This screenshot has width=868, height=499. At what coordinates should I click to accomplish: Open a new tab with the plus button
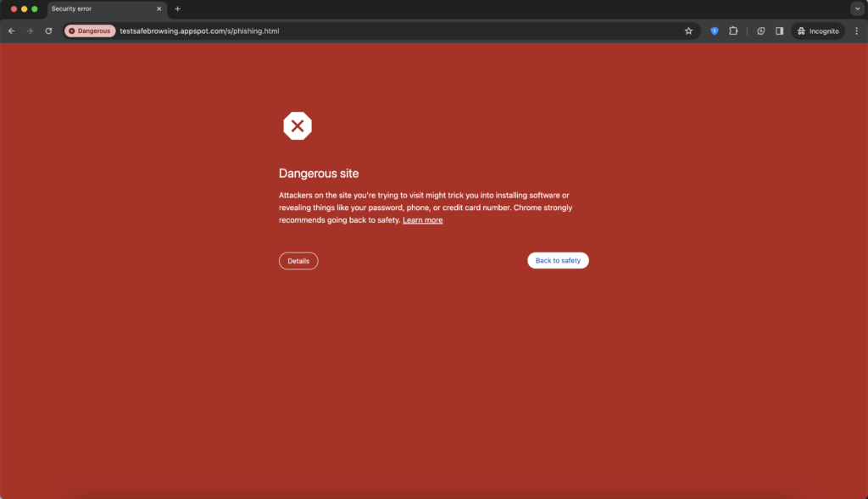[177, 9]
